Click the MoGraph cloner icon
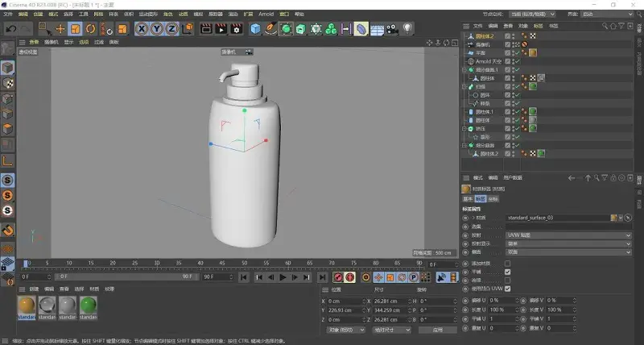The image size is (644, 345). click(x=331, y=29)
